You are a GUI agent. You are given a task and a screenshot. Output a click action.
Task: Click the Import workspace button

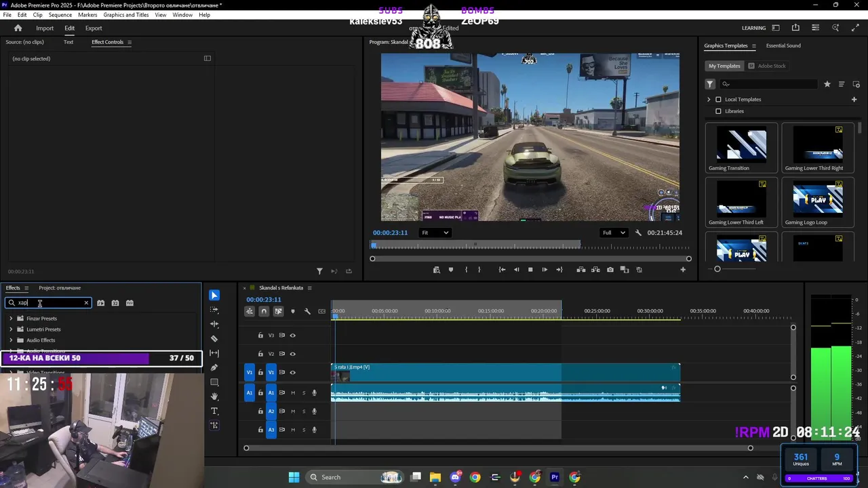click(45, 28)
